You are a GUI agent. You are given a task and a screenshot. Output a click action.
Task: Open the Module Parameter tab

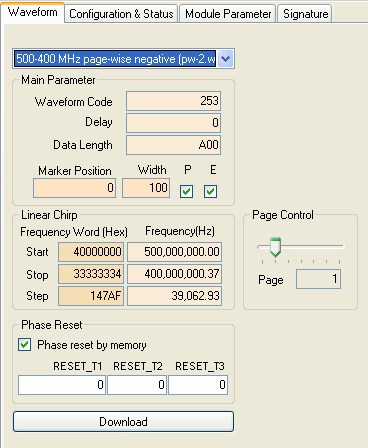pos(228,14)
